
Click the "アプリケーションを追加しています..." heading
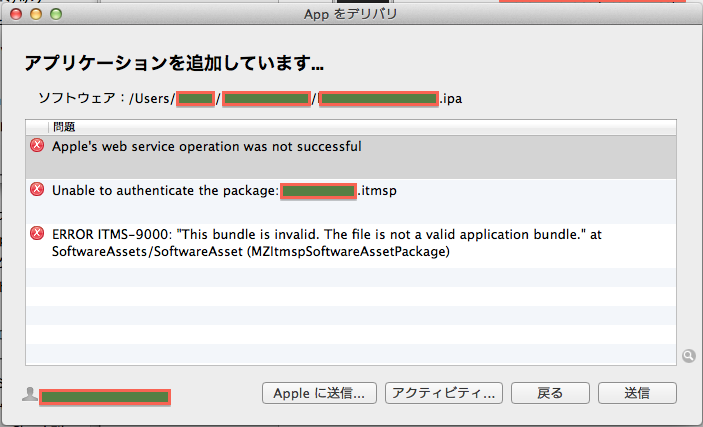click(173, 64)
